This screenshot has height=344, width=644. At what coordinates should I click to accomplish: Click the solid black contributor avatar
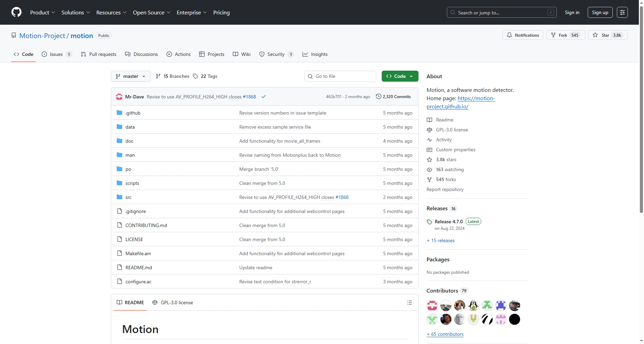(x=515, y=319)
